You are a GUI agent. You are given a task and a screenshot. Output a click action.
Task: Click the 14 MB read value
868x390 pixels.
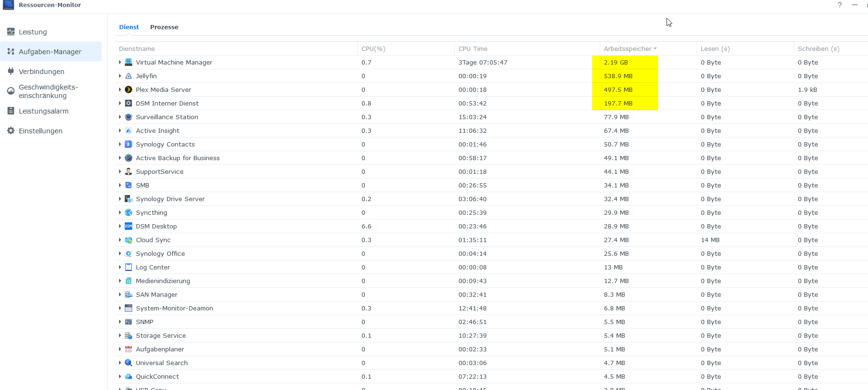710,240
